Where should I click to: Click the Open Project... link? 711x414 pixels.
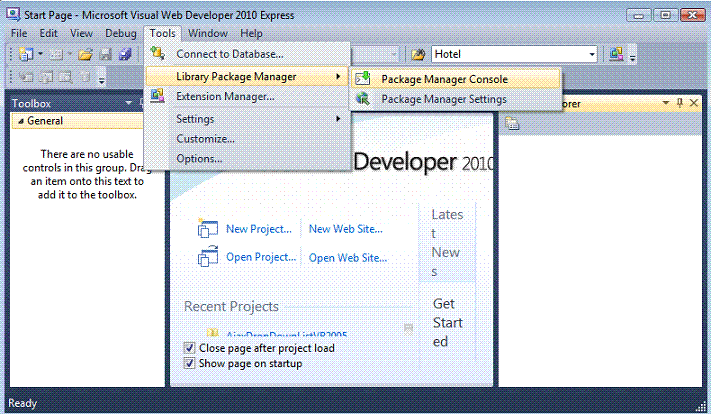pyautogui.click(x=261, y=257)
